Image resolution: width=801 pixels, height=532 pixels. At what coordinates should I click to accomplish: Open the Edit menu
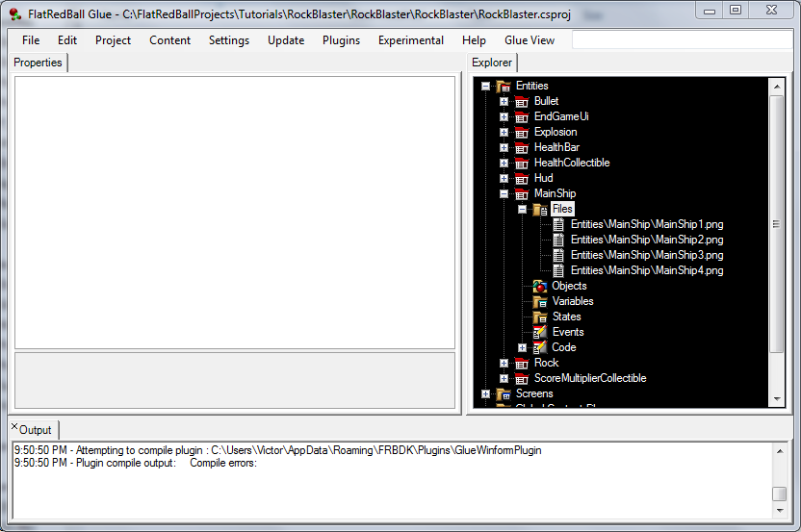(67, 40)
